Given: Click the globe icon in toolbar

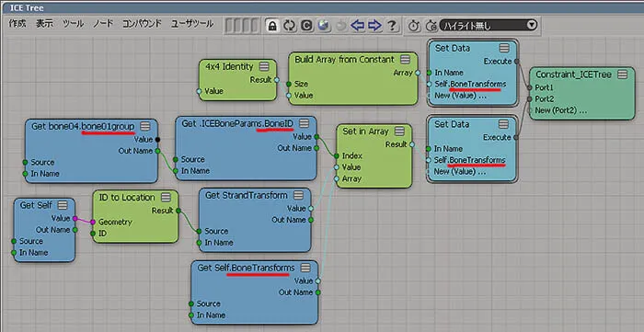Looking at the screenshot, I should 324,26.
